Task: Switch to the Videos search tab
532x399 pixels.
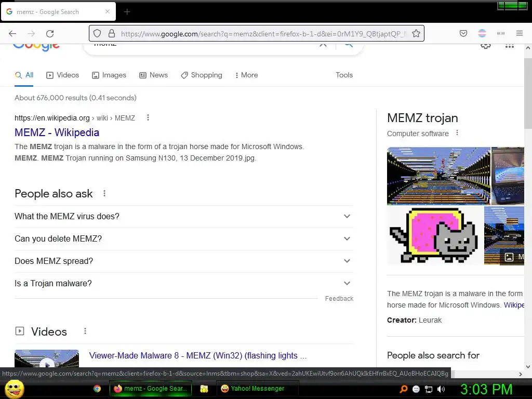Action: [62, 75]
